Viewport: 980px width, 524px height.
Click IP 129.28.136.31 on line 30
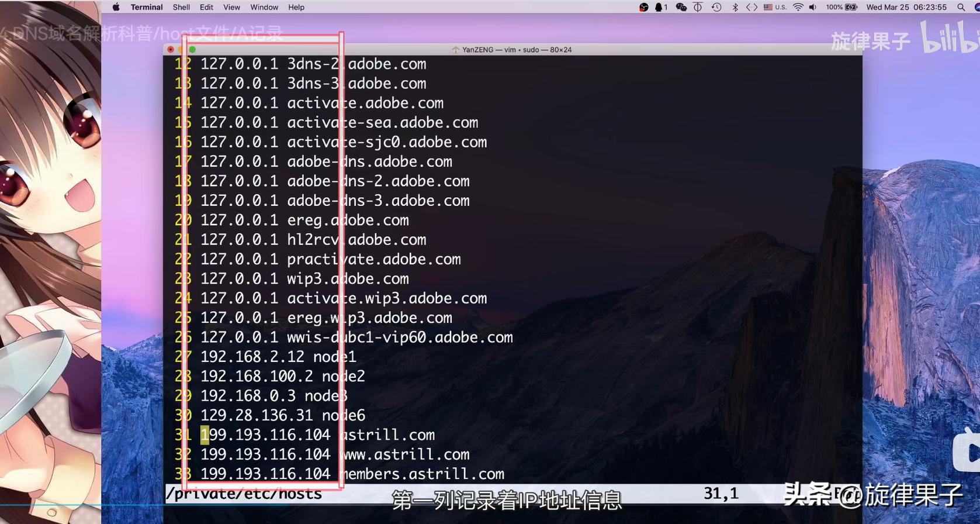(x=257, y=415)
